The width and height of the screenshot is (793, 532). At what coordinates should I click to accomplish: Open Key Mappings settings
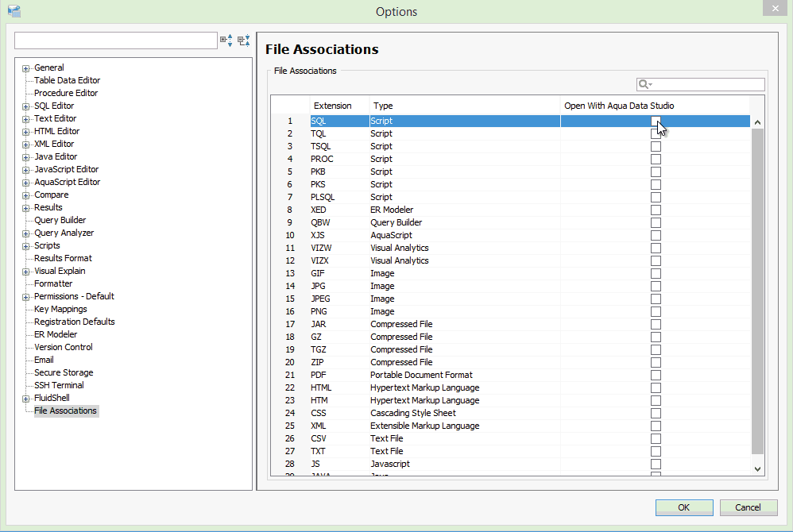(60, 309)
